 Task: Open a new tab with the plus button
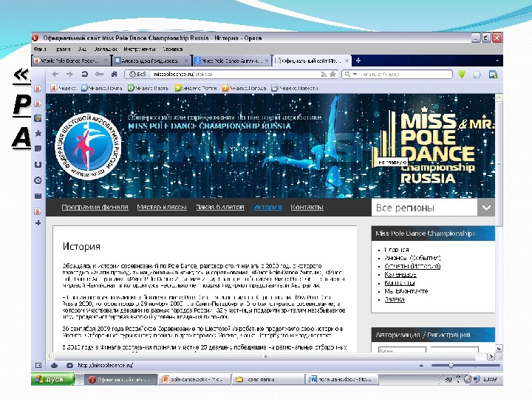(358, 61)
